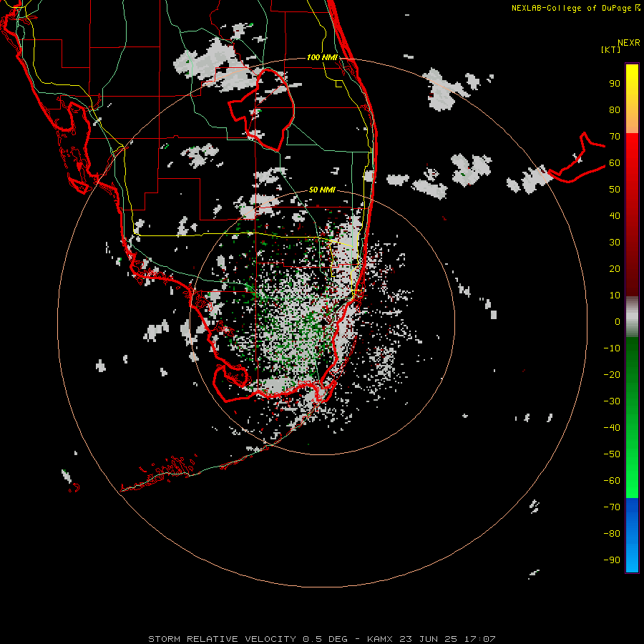Screen dimensions: 644x644
Task: Click the 'KAMX' station identifier in caption
Action: [x=380, y=639]
